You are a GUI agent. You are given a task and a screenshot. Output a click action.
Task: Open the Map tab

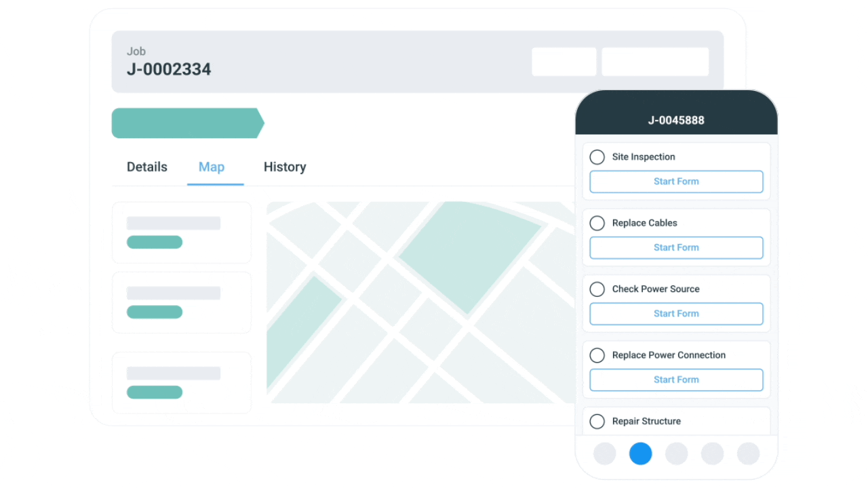coord(211,167)
